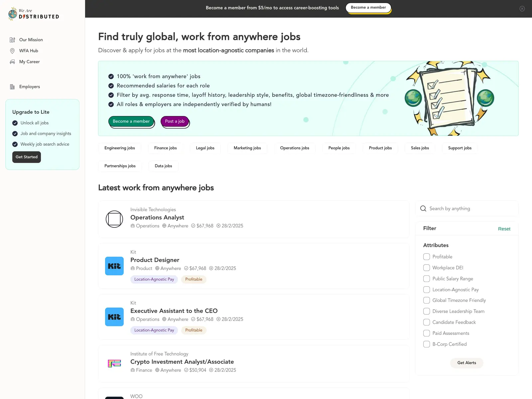Select the Data jobs category
532x399 pixels.
click(164, 166)
